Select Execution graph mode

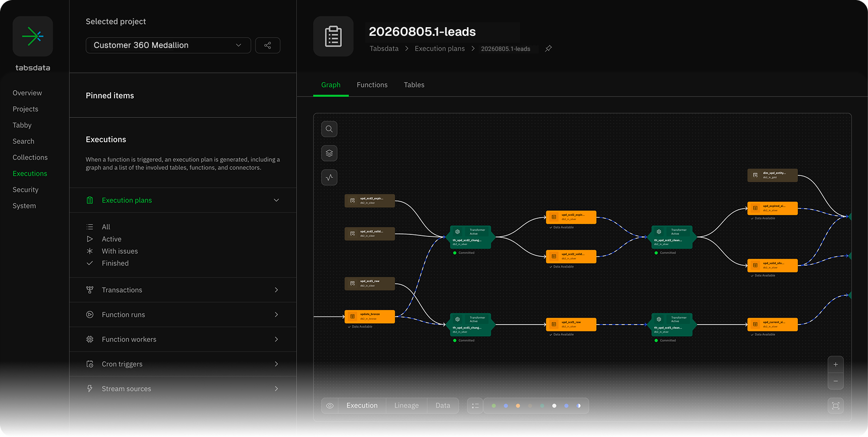pos(362,406)
